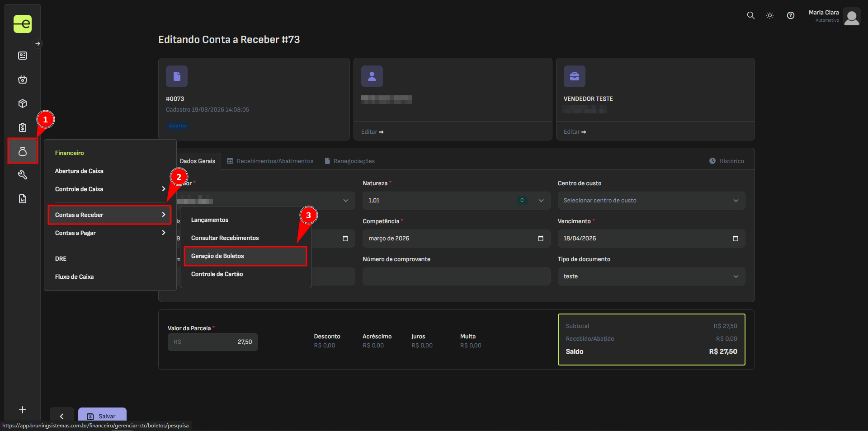This screenshot has height=431, width=868.
Task: Open the Financeiro money bag sidebar icon
Action: [x=23, y=151]
